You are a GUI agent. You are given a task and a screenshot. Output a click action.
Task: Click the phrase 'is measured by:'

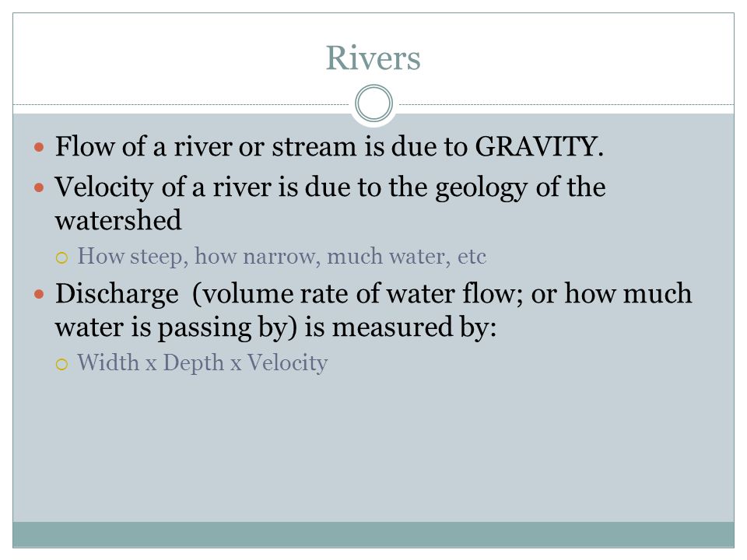click(400, 327)
